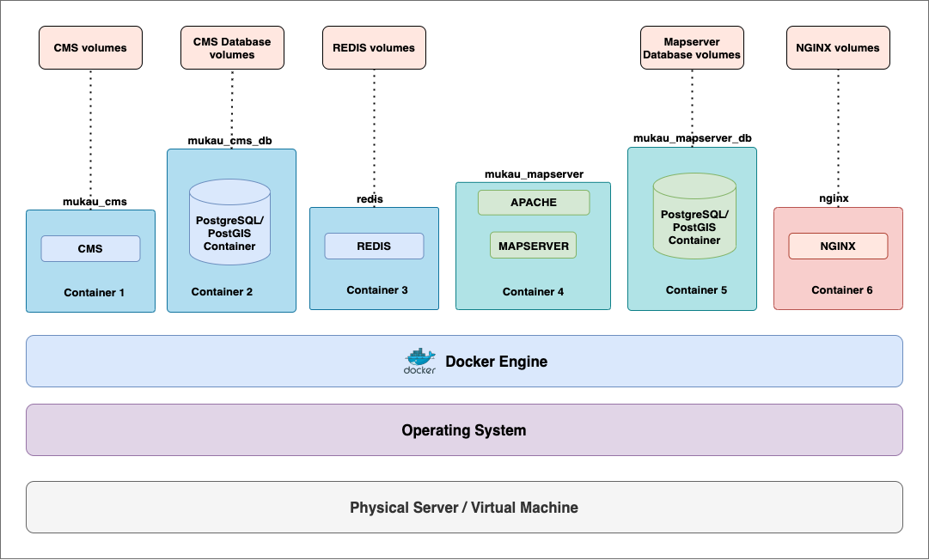Click the Docker Engine label
929x560 pixels.
pos(496,362)
